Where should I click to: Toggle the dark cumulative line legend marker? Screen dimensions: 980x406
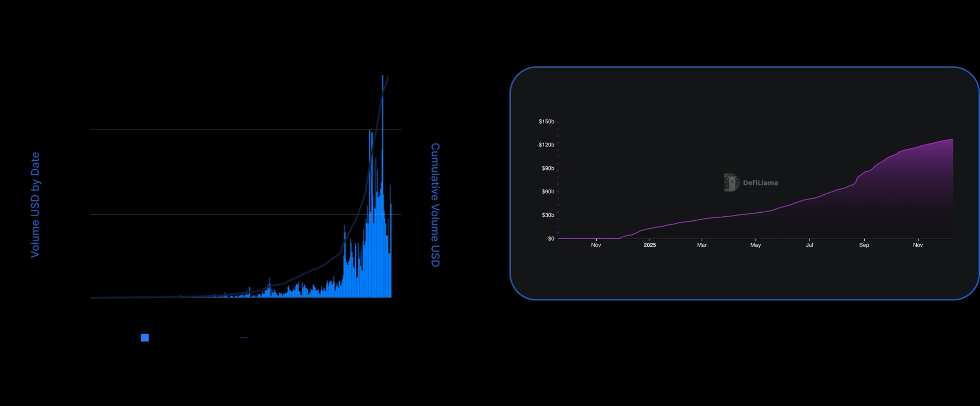pyautogui.click(x=244, y=338)
